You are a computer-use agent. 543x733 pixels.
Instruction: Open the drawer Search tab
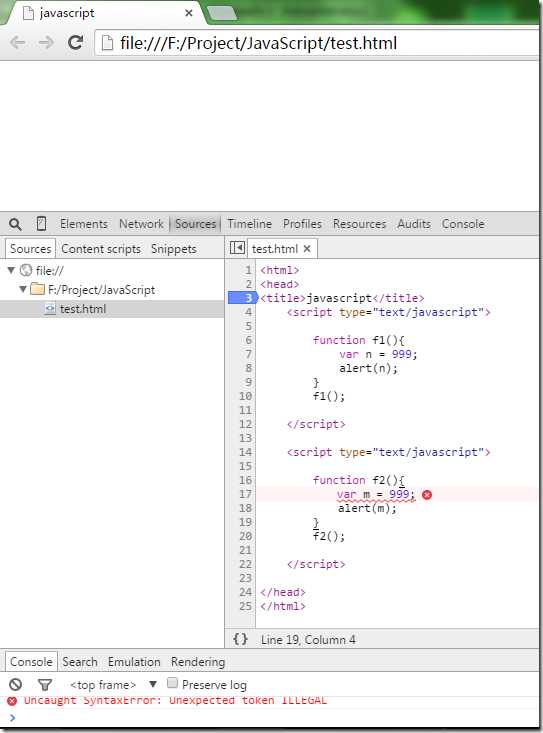coord(80,662)
